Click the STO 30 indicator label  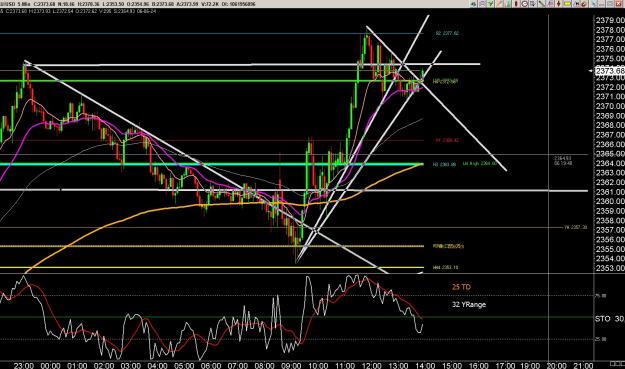click(609, 319)
